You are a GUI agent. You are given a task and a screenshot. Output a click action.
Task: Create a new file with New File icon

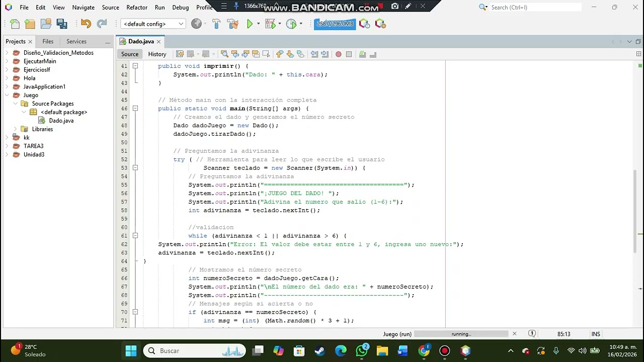[15, 24]
